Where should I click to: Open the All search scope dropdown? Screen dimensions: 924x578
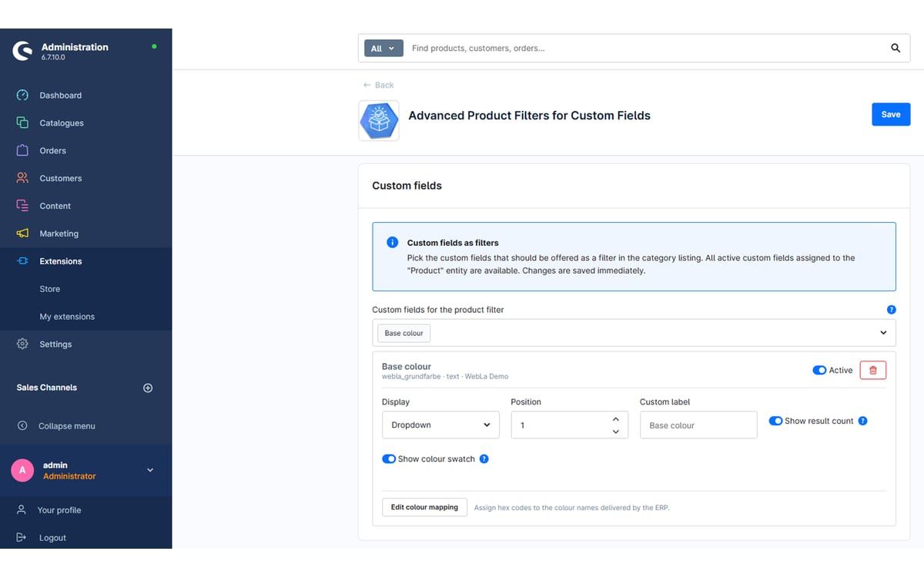point(383,49)
